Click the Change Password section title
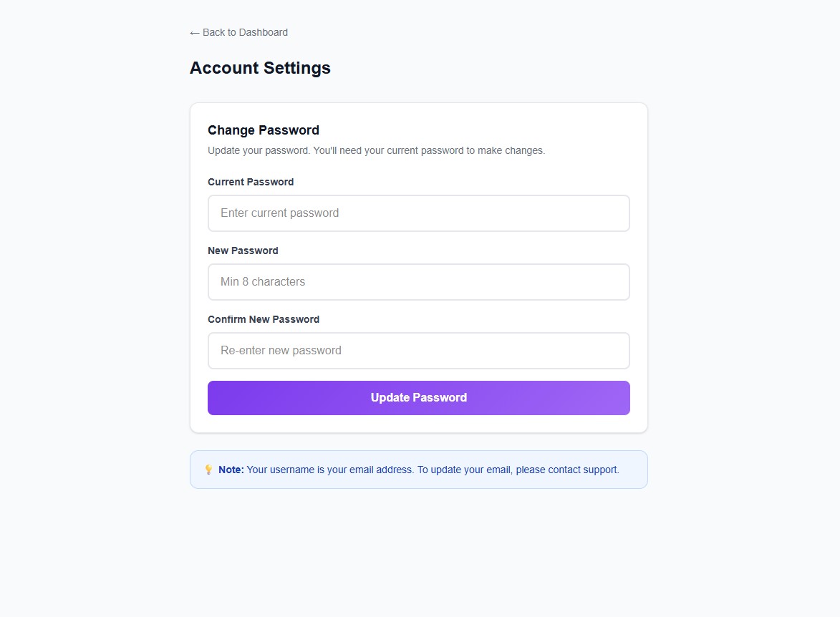The height and width of the screenshot is (617, 840). click(263, 130)
